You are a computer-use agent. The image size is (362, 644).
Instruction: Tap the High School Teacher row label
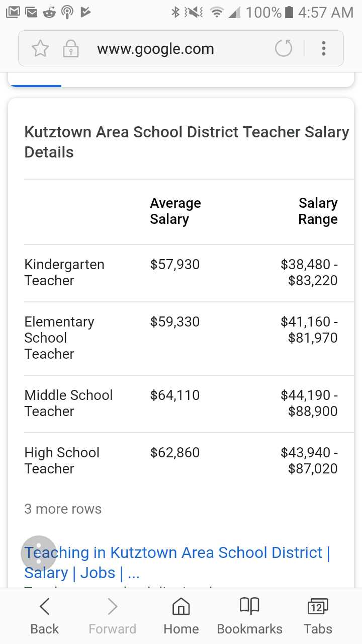(x=62, y=460)
